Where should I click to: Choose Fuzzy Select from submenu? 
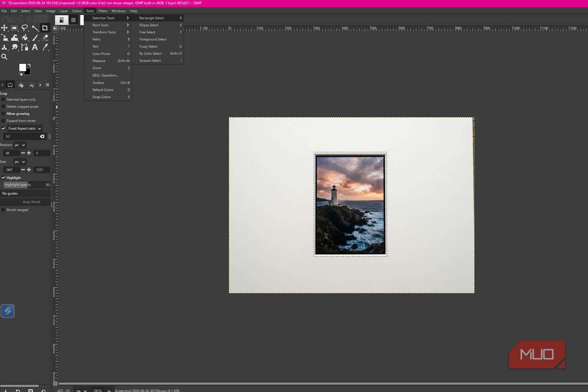(x=157, y=46)
